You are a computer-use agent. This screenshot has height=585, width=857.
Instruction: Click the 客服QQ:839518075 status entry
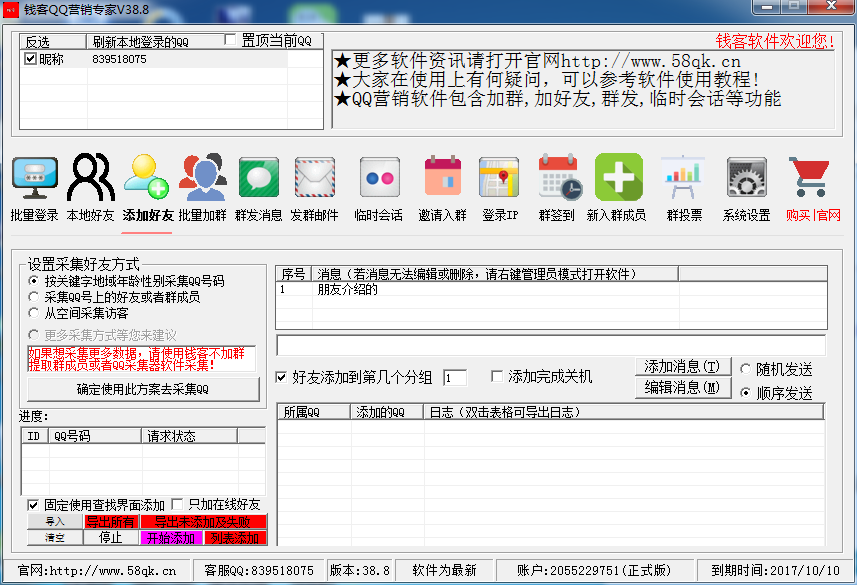(259, 571)
